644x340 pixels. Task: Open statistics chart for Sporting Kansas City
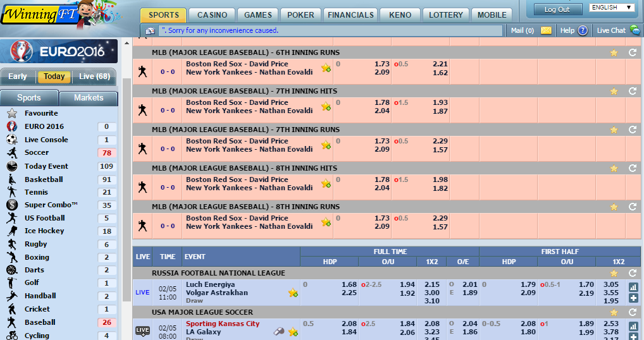point(633,327)
